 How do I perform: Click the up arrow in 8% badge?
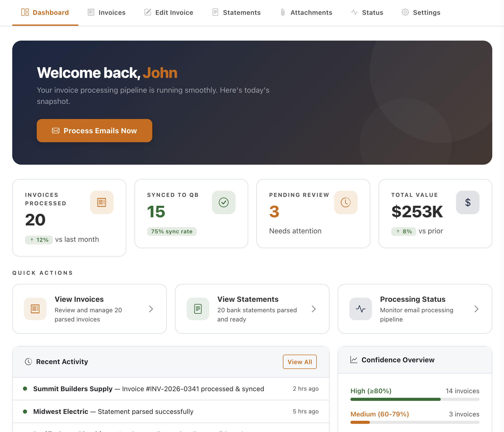(398, 231)
